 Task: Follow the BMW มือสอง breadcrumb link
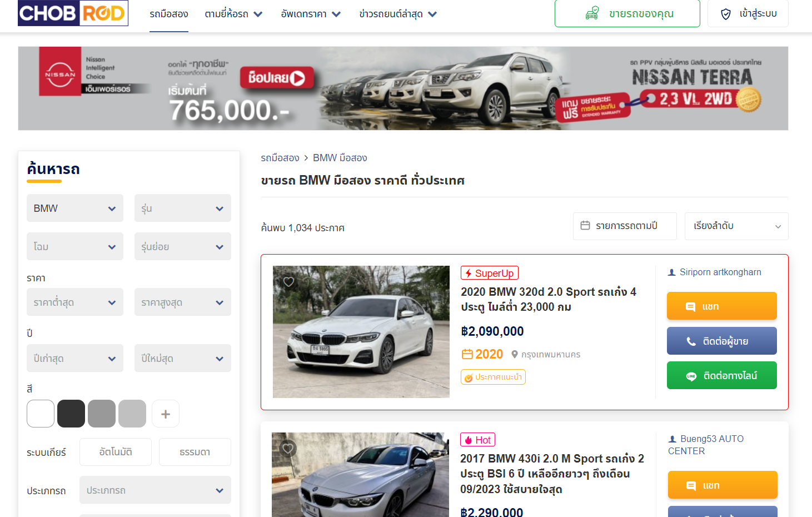pyautogui.click(x=340, y=157)
